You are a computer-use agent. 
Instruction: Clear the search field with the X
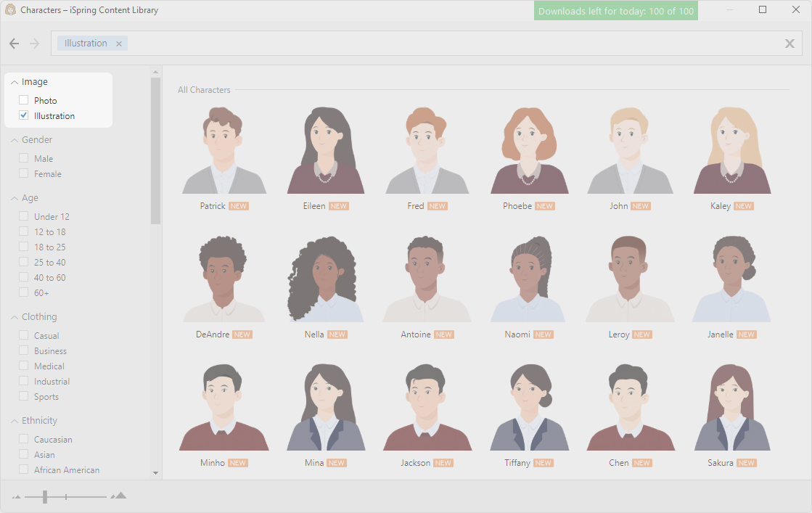pos(790,44)
